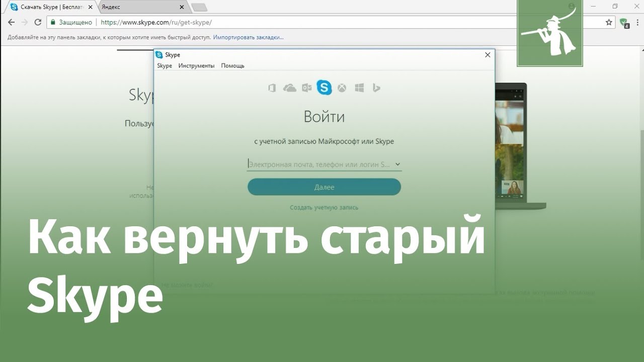Click the Войти heading text

[324, 117]
